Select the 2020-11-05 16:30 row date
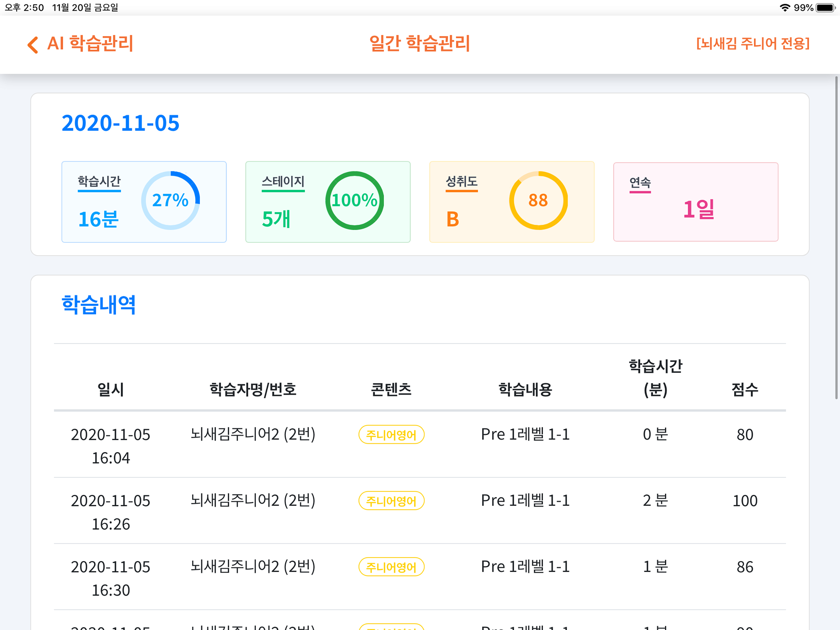The image size is (840, 630). (x=110, y=578)
